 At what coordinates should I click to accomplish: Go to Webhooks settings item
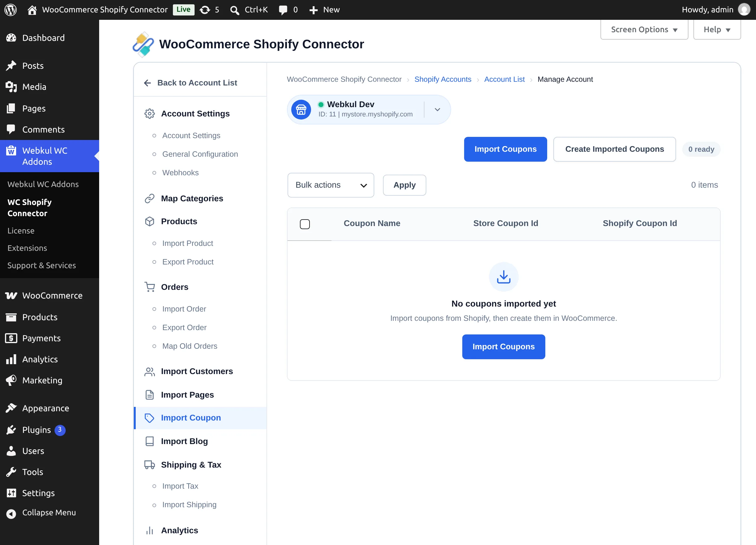coord(180,172)
